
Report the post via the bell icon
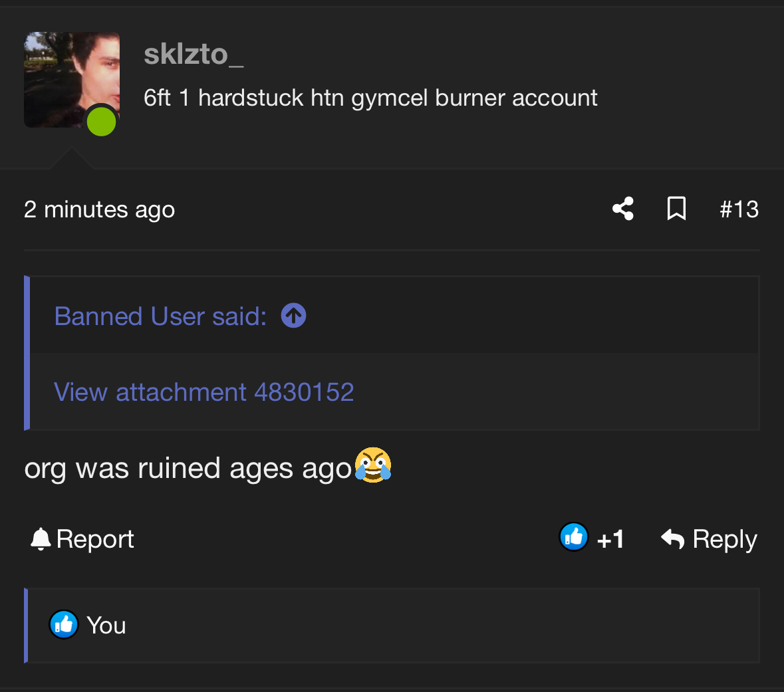pos(41,539)
